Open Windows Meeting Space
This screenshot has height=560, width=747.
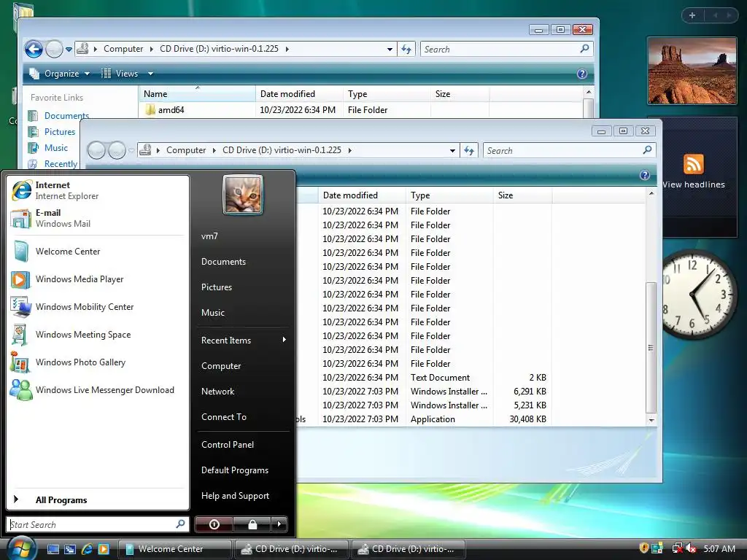click(98, 334)
